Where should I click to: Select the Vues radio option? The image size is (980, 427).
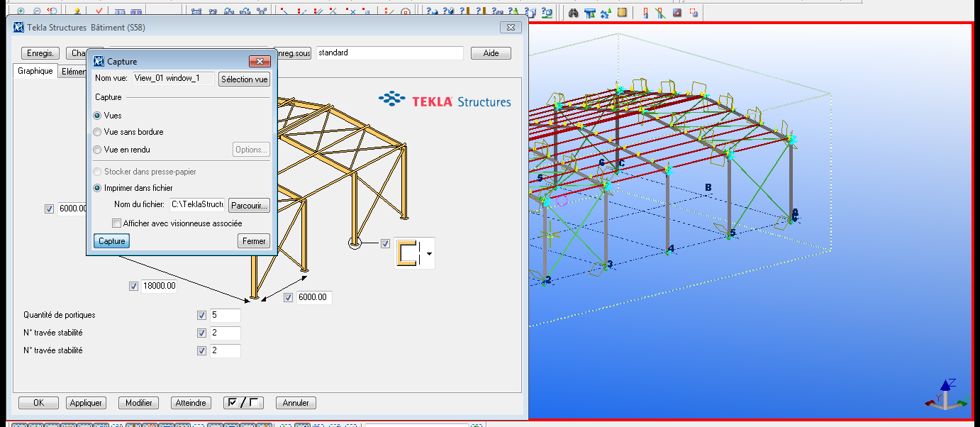(98, 115)
